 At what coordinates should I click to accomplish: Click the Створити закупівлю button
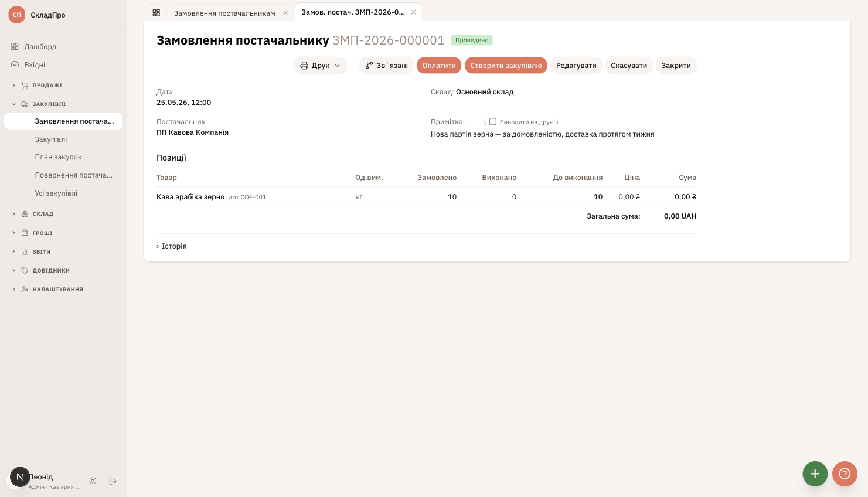(x=506, y=66)
